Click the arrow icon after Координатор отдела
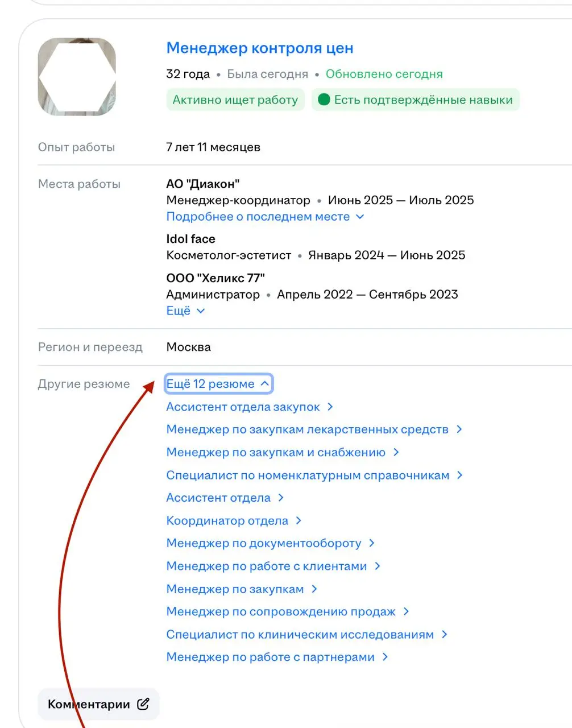 [299, 520]
